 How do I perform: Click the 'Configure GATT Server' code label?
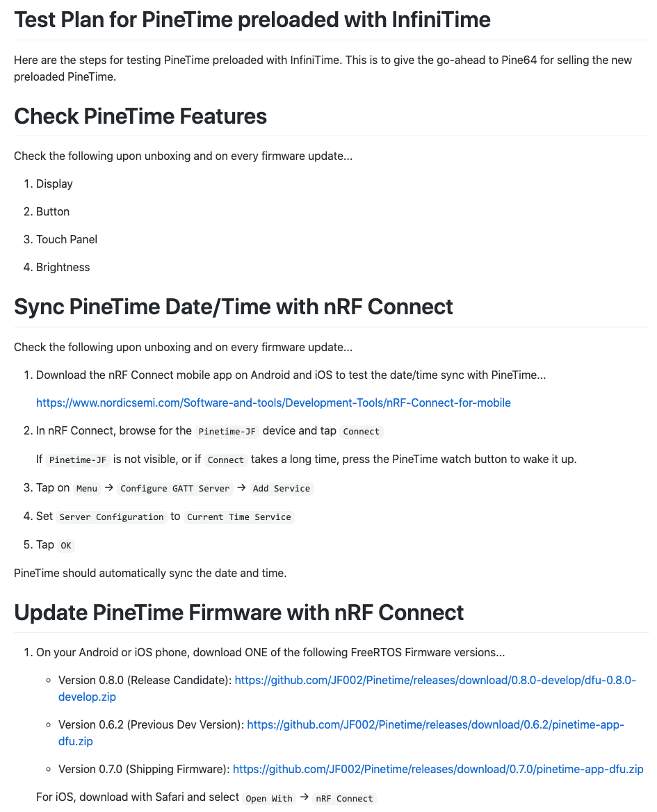pos(175,489)
